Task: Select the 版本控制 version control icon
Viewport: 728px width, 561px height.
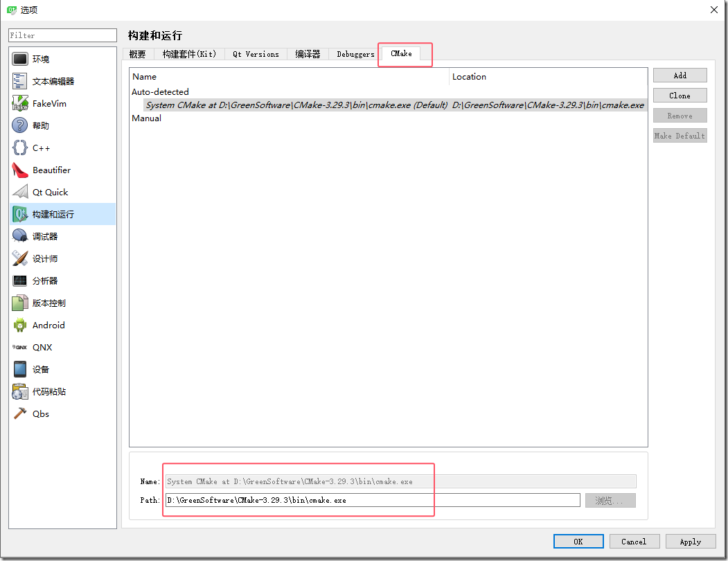Action: 20,303
